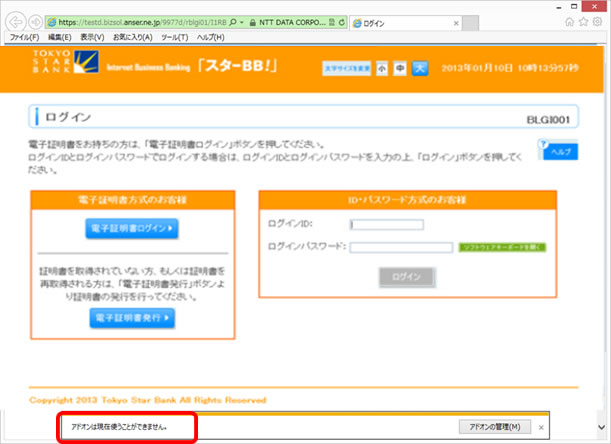Click the Internet Explorer page icon in address bar
This screenshot has width=611, height=444.
pyautogui.click(x=52, y=23)
